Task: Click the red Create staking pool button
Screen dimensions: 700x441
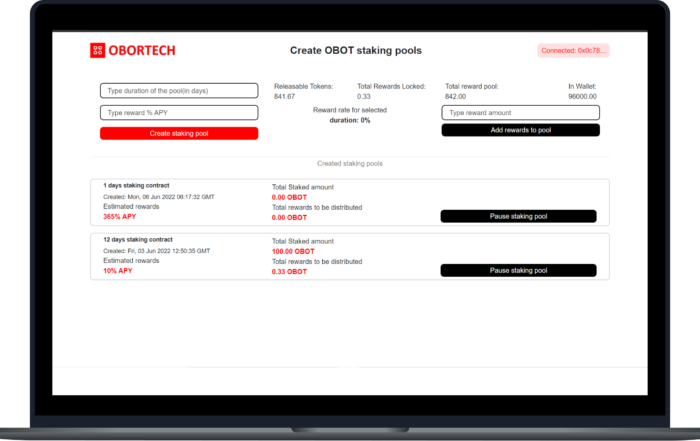Action: tap(179, 133)
